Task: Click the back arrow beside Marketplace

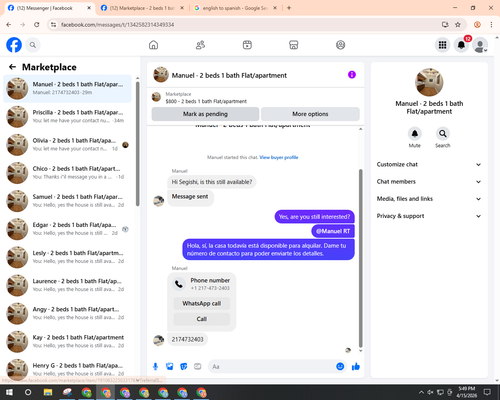Action: point(12,67)
